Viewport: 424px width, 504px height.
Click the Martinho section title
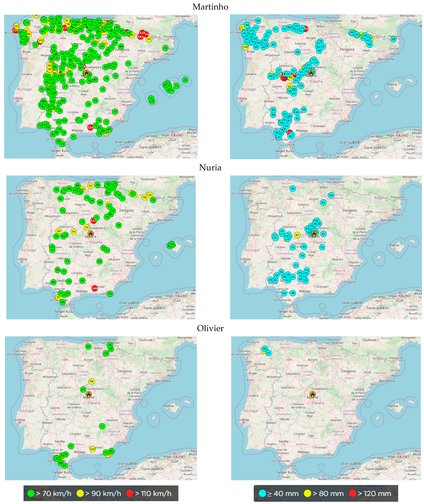pos(210,7)
